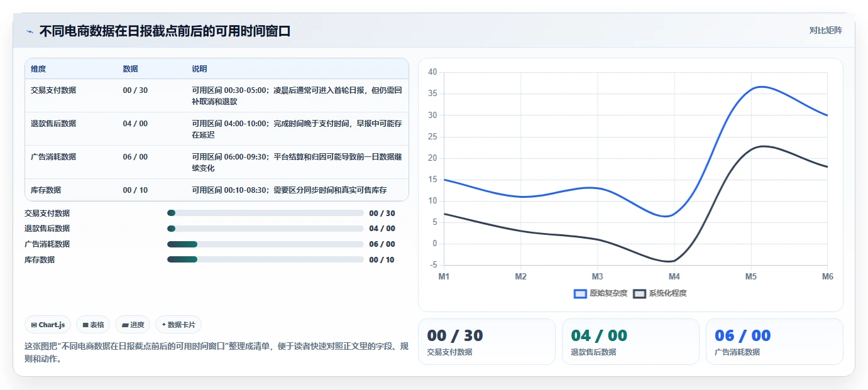Select the 表格 chip
The image size is (868, 390).
click(93, 325)
